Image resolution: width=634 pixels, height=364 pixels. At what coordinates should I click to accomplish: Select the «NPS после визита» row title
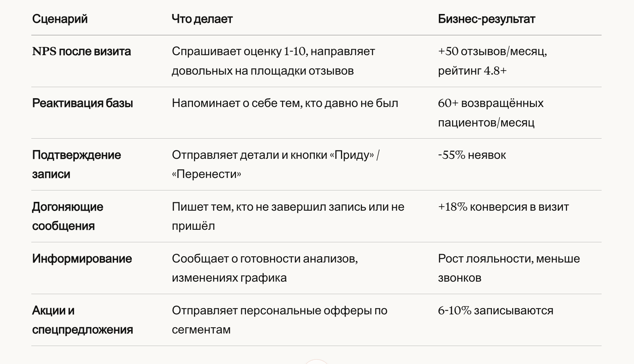click(x=81, y=51)
